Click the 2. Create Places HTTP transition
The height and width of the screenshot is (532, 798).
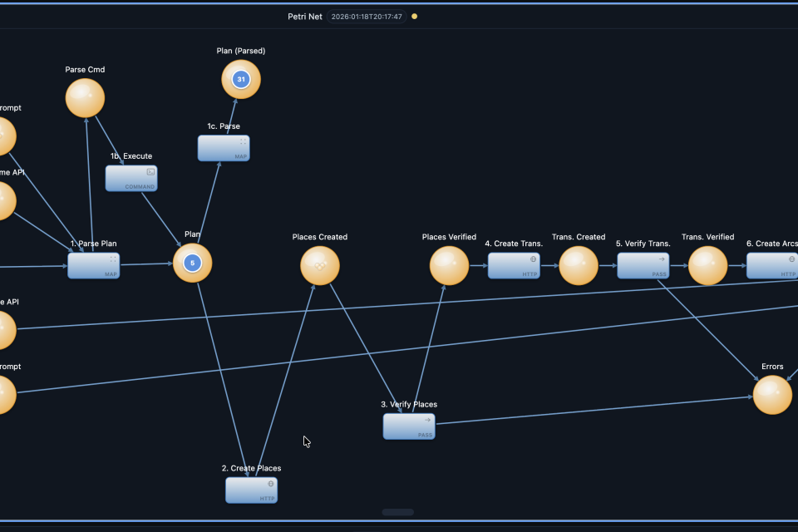pyautogui.click(x=251, y=490)
